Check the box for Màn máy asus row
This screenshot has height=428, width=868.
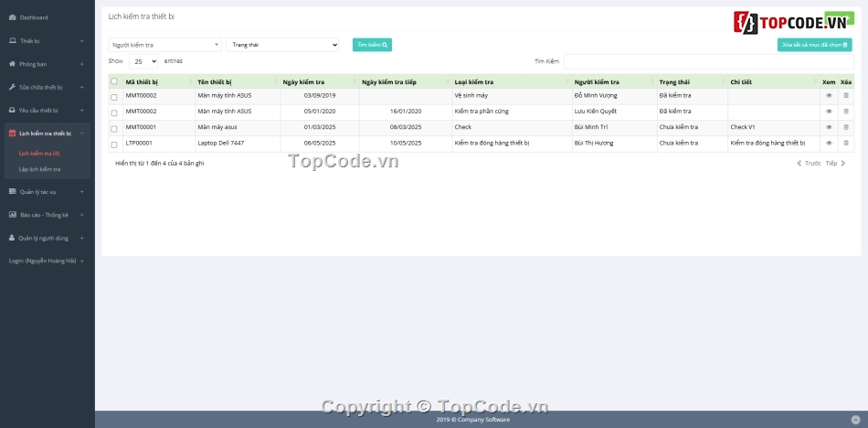(x=114, y=129)
